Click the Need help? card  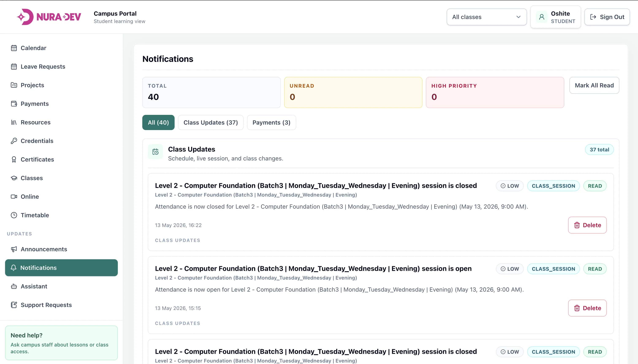[61, 343]
